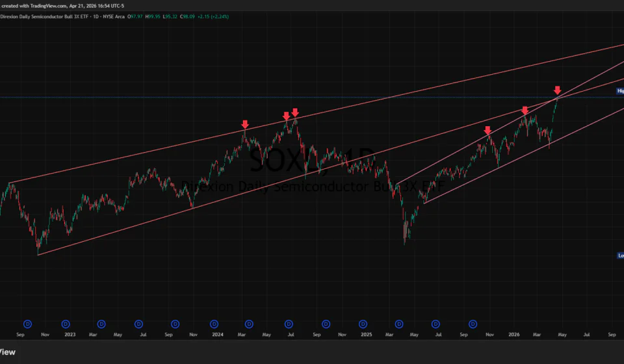This screenshot has height=364, width=624.
Task: Click the daily change +2.15 (+2.24%)
Action: coord(213,17)
